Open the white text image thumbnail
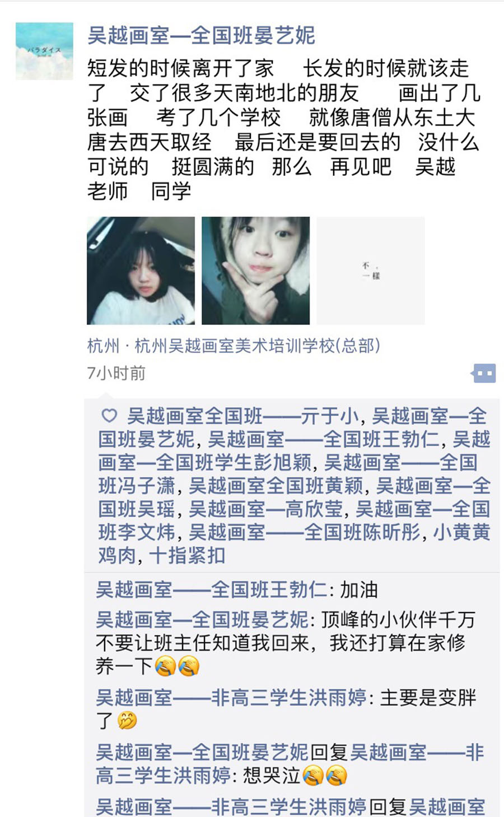The image size is (504, 817). [x=371, y=270]
